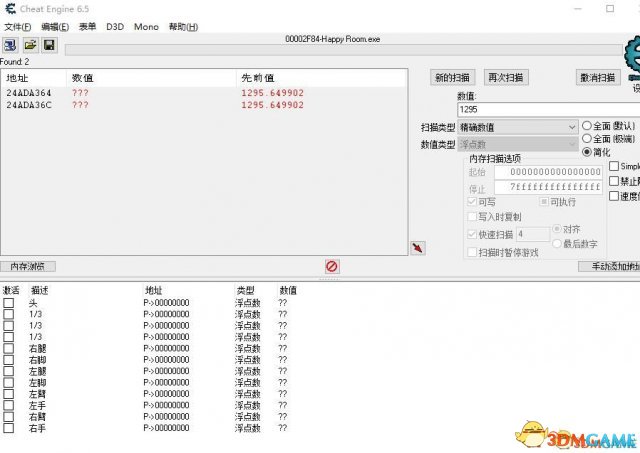Click the 撤消扫描 button
Screen dimensions: 640x453
coord(598,78)
